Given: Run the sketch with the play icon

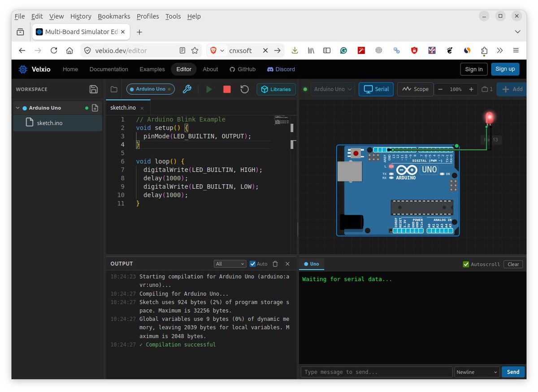Looking at the screenshot, I should [208, 89].
